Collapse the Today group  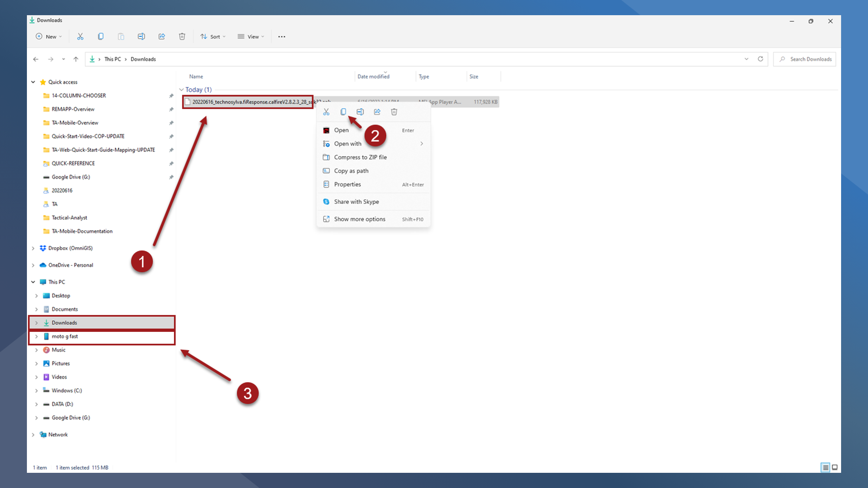pyautogui.click(x=181, y=90)
